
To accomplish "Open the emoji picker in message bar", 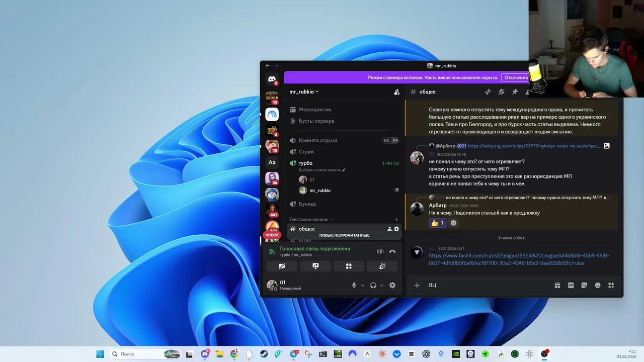I will [598, 285].
